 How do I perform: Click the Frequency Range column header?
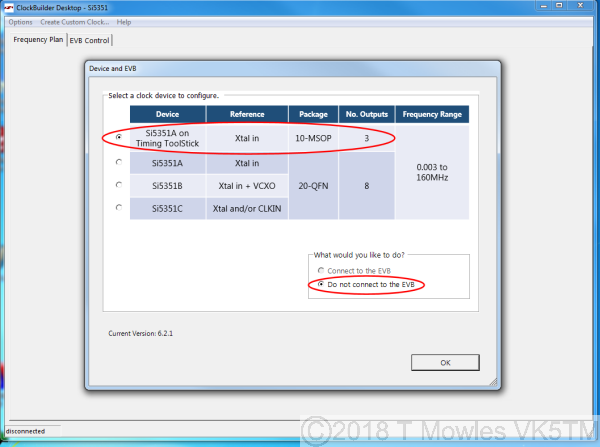pos(431,114)
